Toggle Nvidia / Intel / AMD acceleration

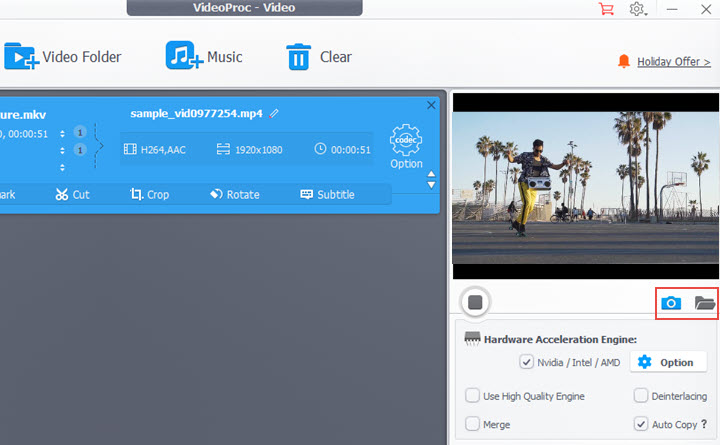click(x=526, y=362)
